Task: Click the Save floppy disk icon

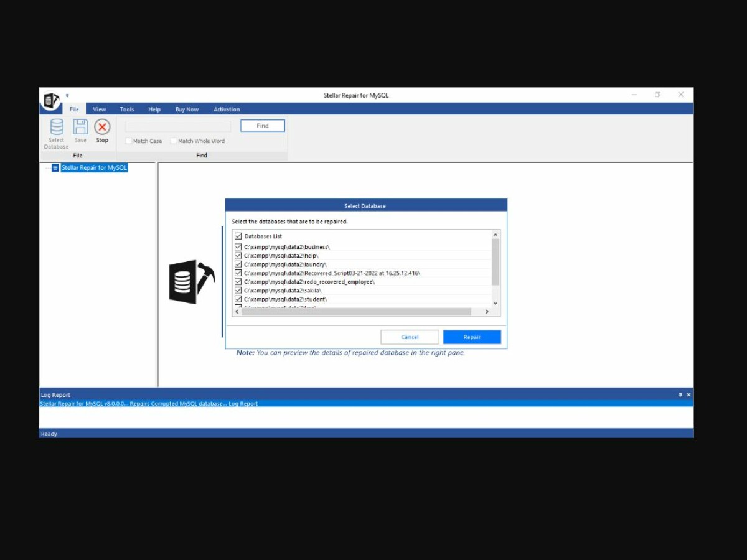Action: click(80, 128)
